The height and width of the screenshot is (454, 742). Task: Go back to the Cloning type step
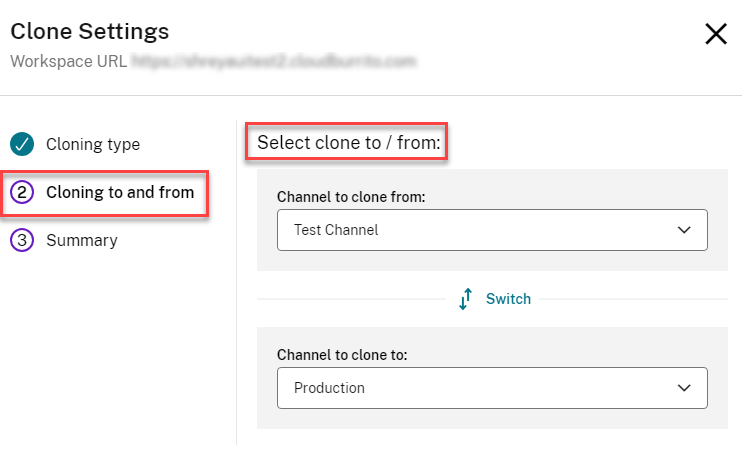tap(92, 144)
